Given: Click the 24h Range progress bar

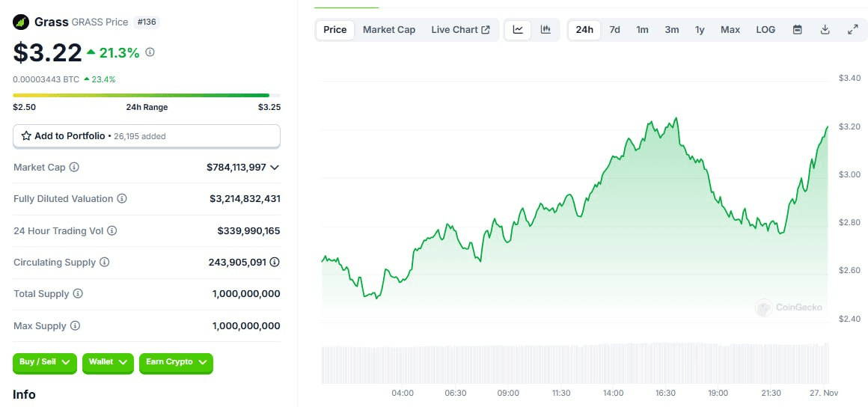Looking at the screenshot, I should 147,95.
